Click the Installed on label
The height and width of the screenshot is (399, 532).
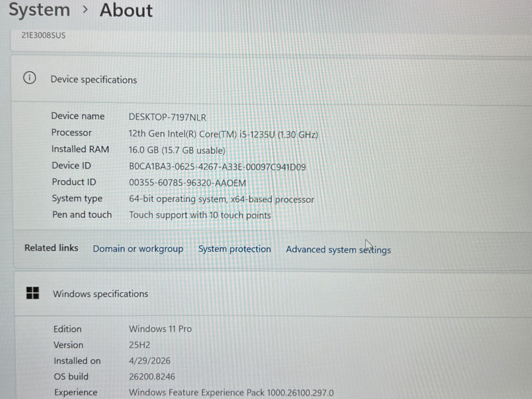77,361
